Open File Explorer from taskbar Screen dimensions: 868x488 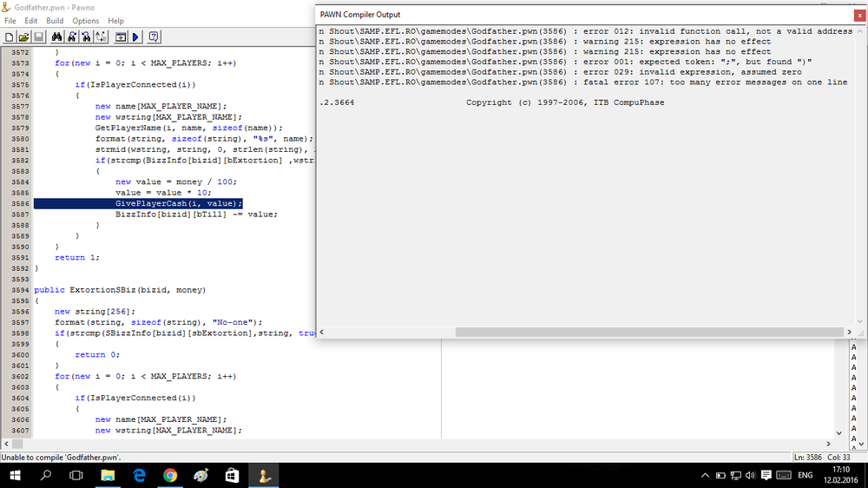[108, 475]
